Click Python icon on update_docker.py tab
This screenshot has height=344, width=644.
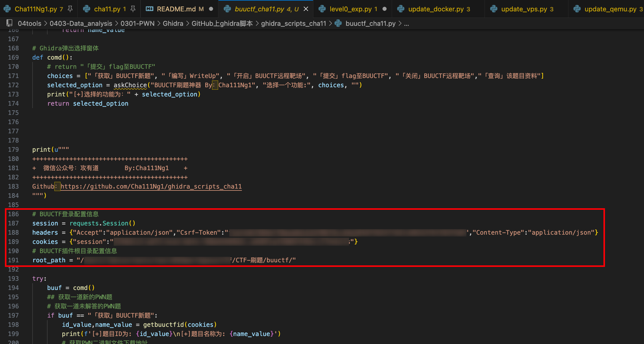click(401, 9)
